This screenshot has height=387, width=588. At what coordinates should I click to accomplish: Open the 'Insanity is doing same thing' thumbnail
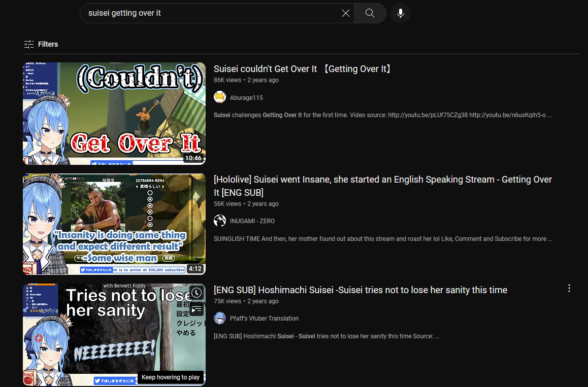[x=114, y=224]
